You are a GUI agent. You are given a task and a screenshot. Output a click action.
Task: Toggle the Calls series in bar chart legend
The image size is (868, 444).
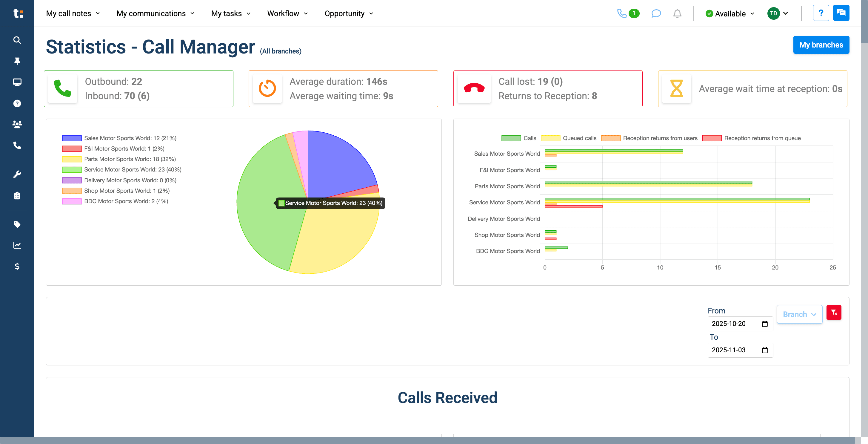(x=518, y=138)
